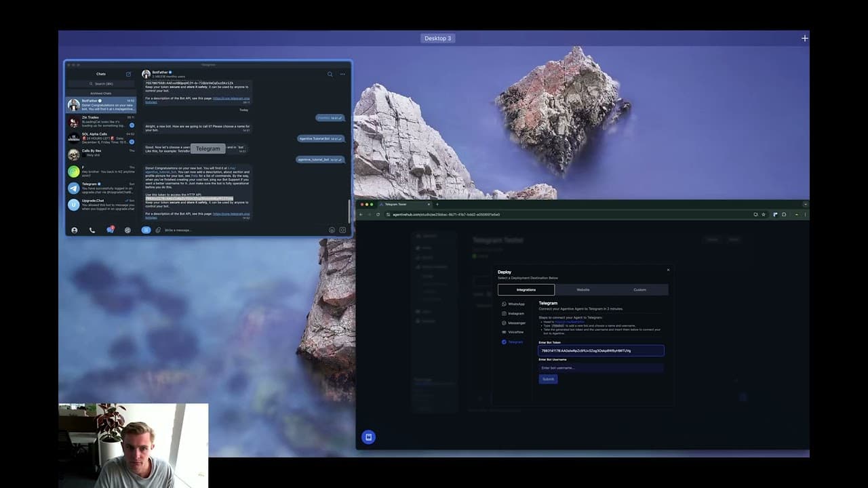The width and height of the screenshot is (868, 488).
Task: Open Upgrade.Chat conversation in chat list
Action: [100, 204]
